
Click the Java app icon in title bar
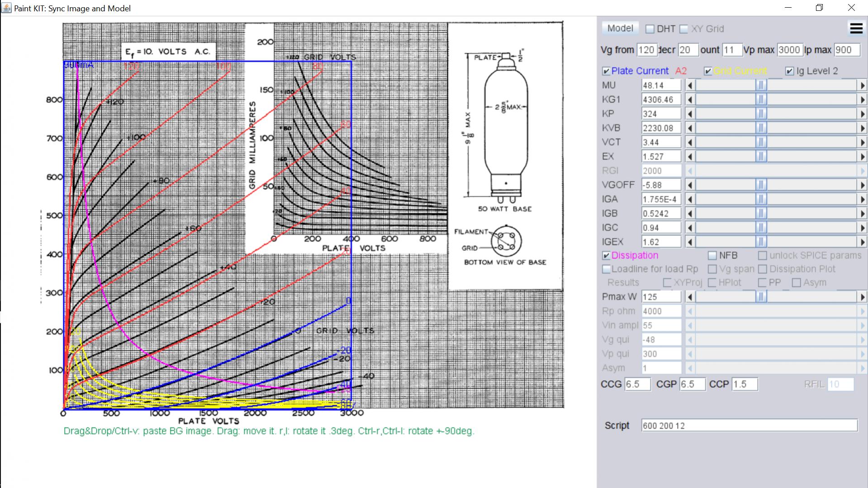click(6, 8)
